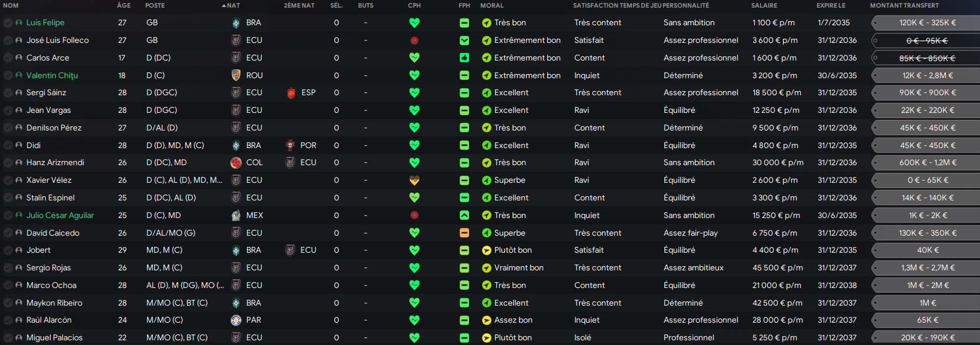Screen dimensions: 980x345
Task: Click the POSTE column header
Action: tap(155, 5)
